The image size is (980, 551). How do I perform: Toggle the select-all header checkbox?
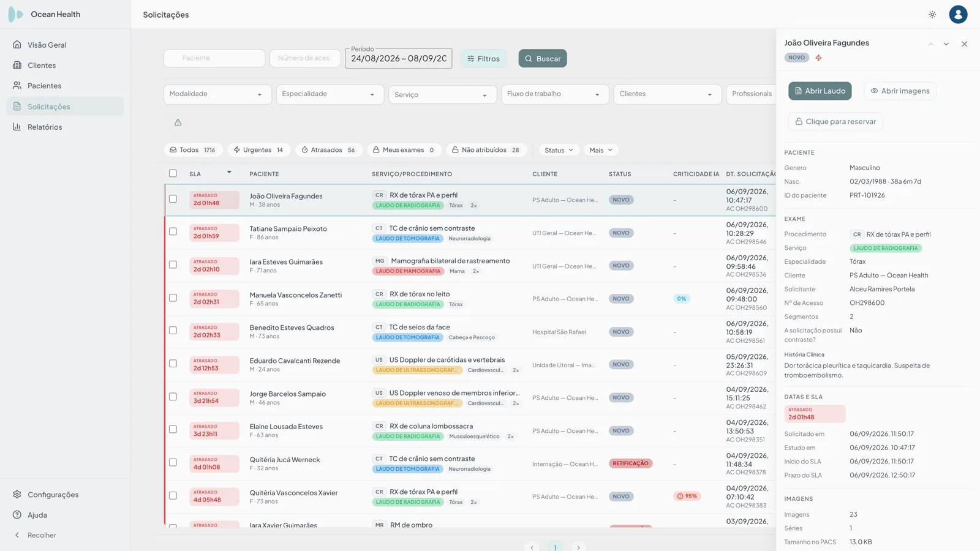(x=173, y=173)
